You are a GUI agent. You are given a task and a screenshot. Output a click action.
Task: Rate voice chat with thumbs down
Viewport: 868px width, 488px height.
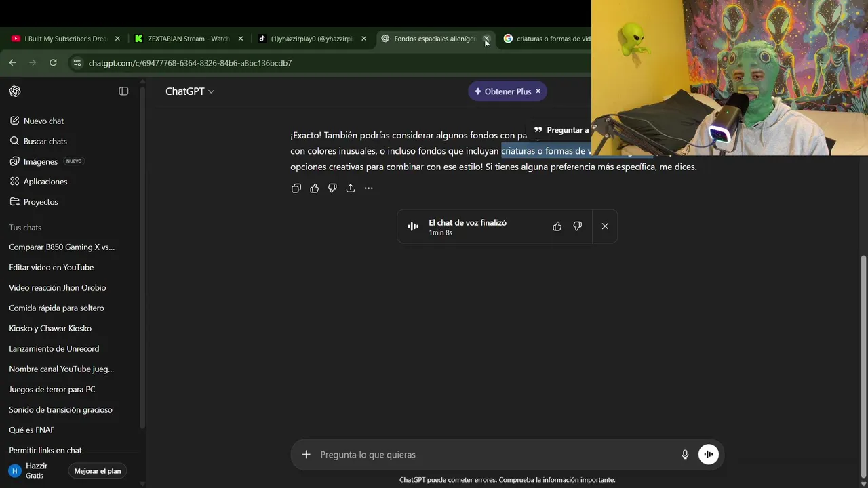pyautogui.click(x=578, y=226)
